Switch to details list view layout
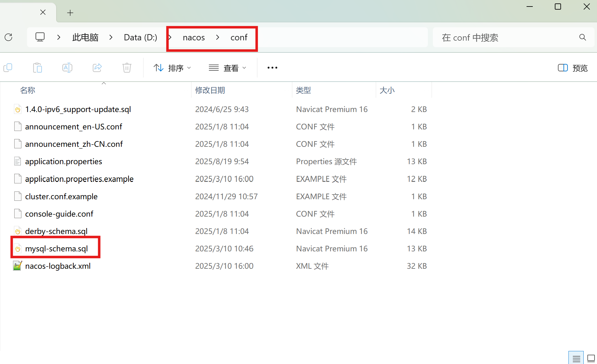The image size is (597, 364). click(x=576, y=358)
